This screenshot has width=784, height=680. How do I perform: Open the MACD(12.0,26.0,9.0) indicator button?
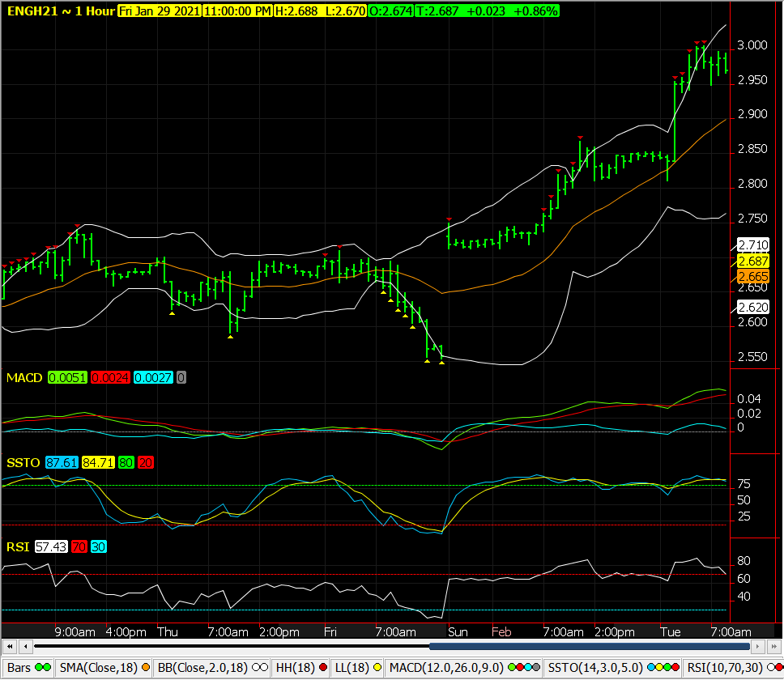465,668
